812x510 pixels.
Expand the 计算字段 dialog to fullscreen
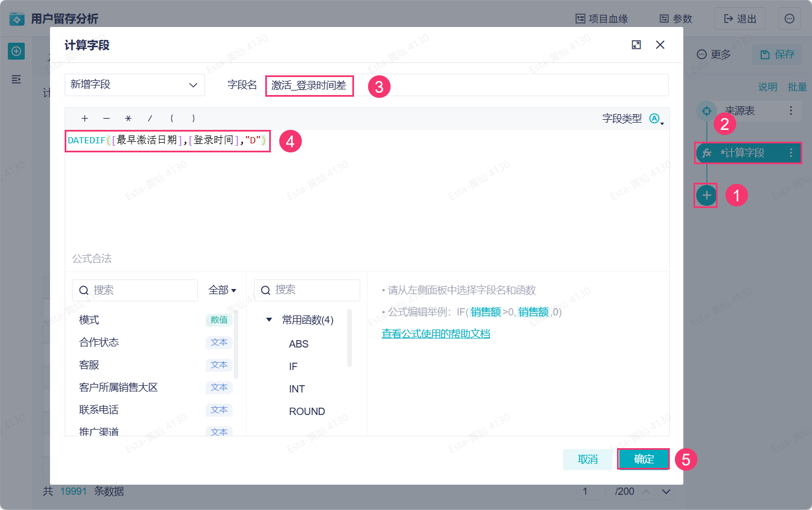(x=636, y=45)
